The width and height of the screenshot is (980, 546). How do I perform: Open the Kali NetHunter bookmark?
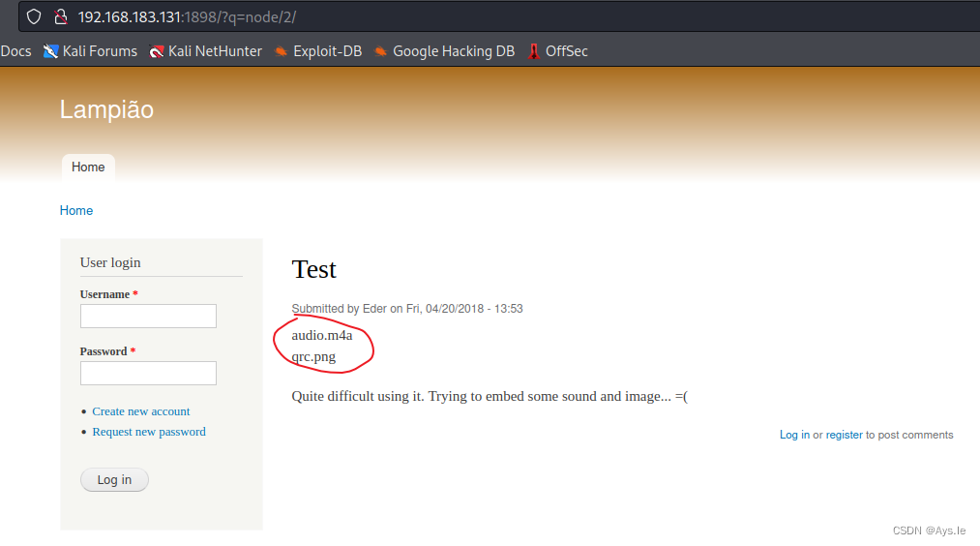pos(206,51)
